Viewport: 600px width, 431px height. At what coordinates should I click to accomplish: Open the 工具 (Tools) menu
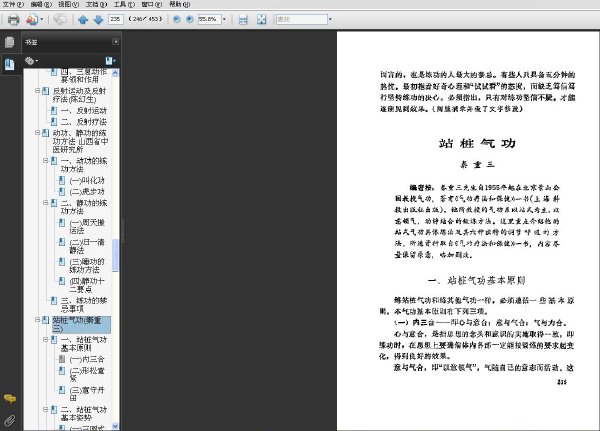pos(124,4)
